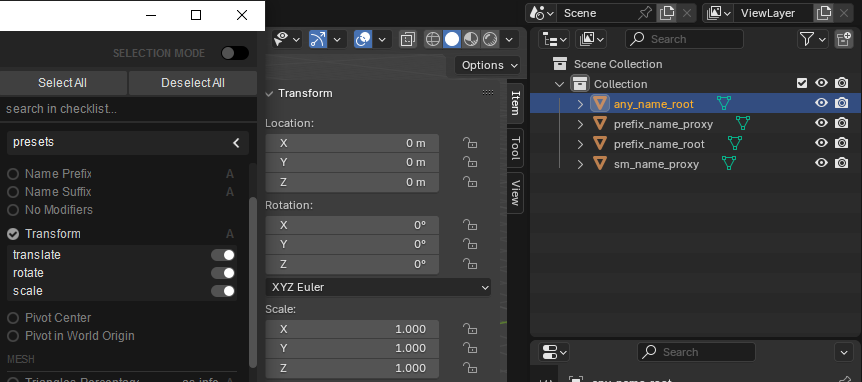This screenshot has height=382, width=862.
Task: Lock the Scale Y value
Action: tap(469, 348)
